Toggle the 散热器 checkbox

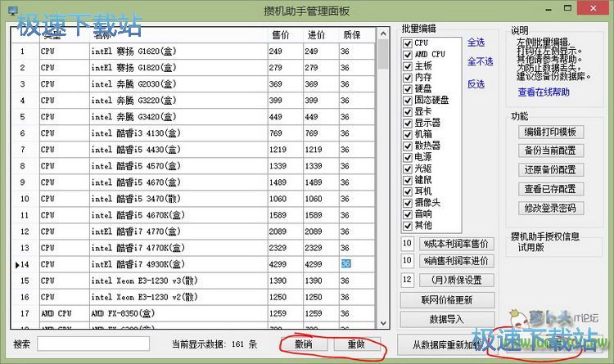click(408, 146)
